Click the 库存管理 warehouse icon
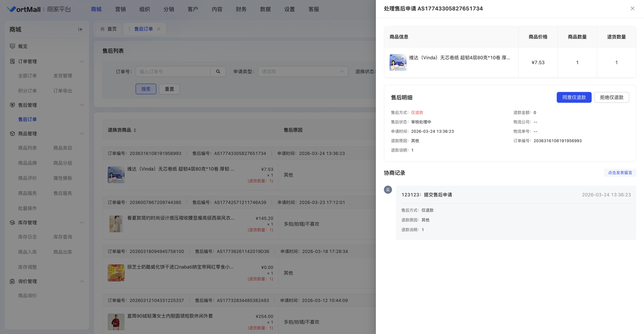 point(12,223)
